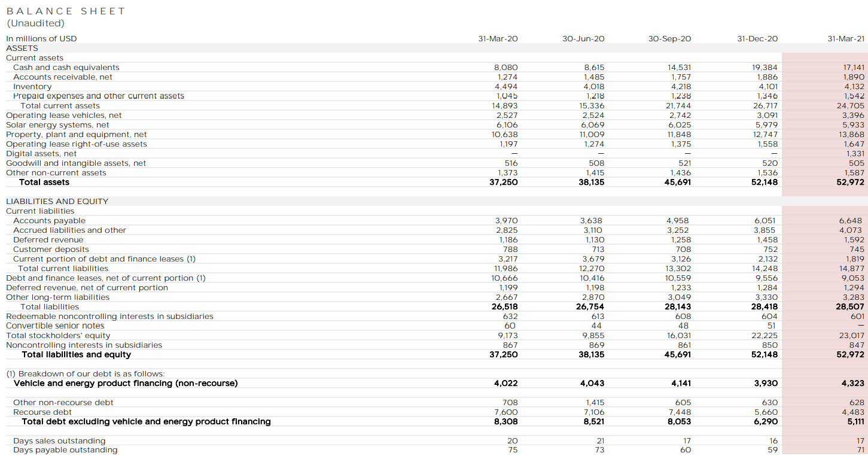Image resolution: width=868 pixels, height=456 pixels.
Task: Click '(1) Breakdown of our debt is as follows:' footnote
Action: pyautogui.click(x=86, y=373)
